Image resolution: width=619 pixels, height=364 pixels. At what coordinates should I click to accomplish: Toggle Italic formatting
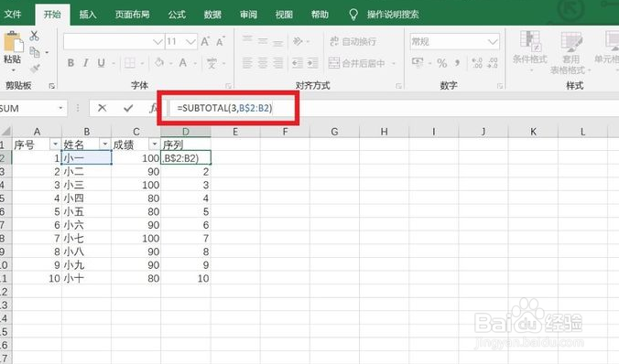click(x=86, y=63)
